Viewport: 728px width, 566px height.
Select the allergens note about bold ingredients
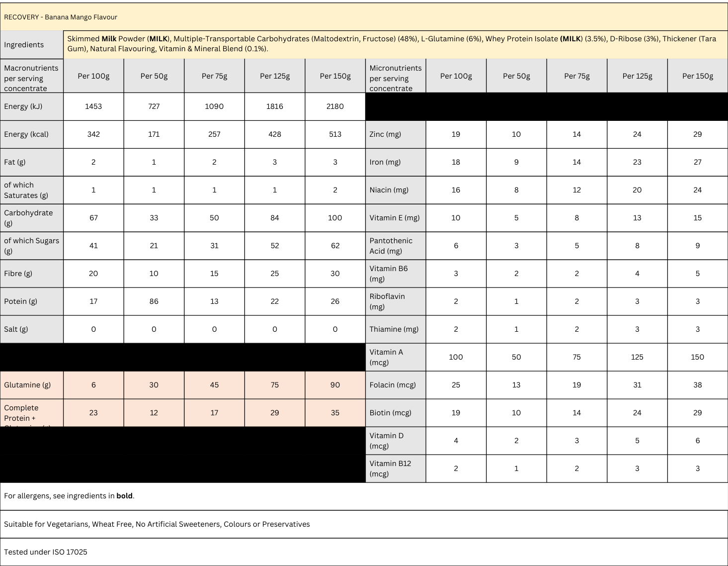[69, 496]
